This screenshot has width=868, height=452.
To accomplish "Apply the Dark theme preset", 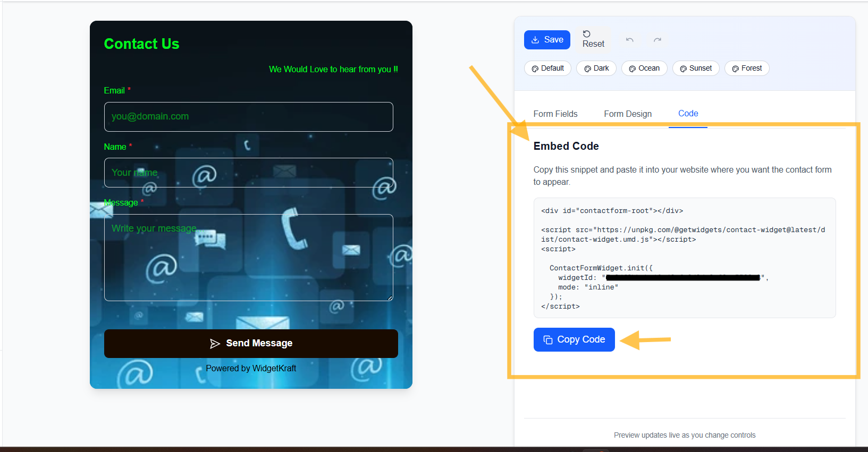I will click(x=596, y=69).
